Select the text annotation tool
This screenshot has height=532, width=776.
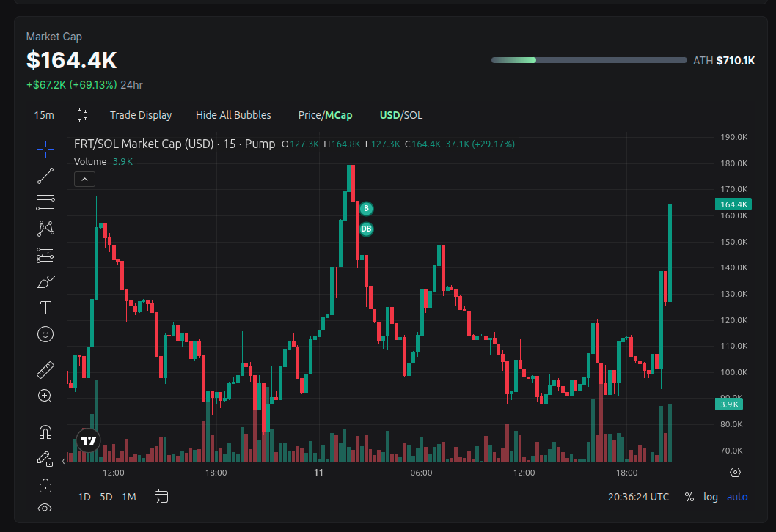[45, 308]
